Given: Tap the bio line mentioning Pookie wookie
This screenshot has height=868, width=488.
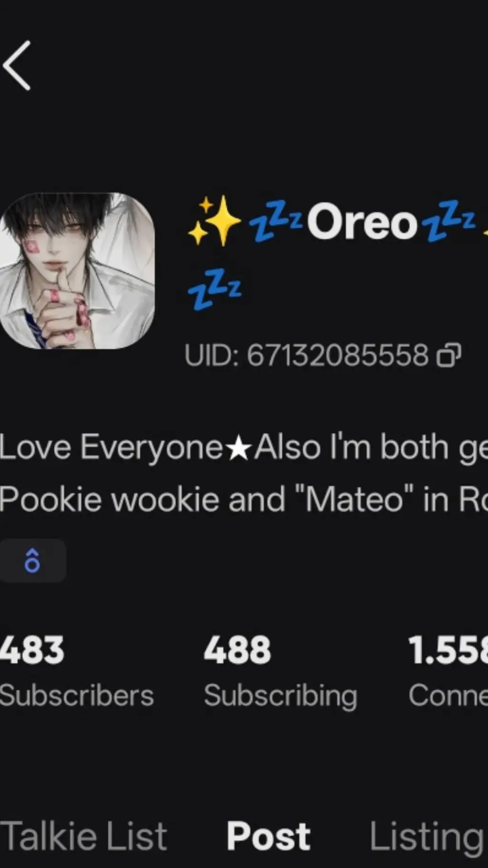Looking at the screenshot, I should (244, 499).
